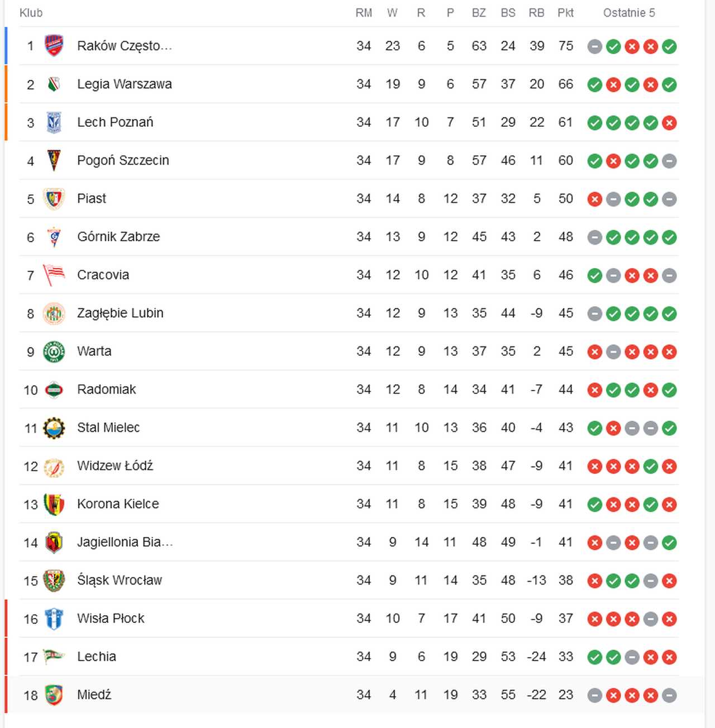Click the Raków Częstochowa club crest

(54, 46)
